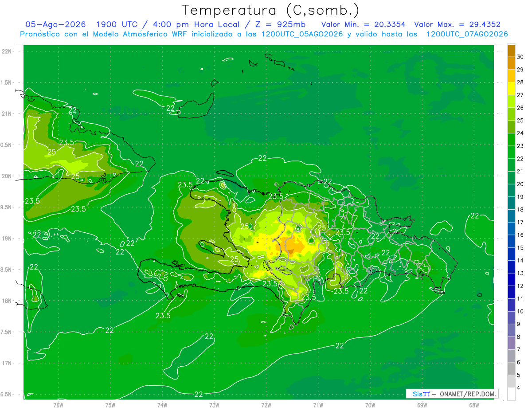
Task: Click the truncated latitude label '0.5N'
Action: [x=7, y=145]
